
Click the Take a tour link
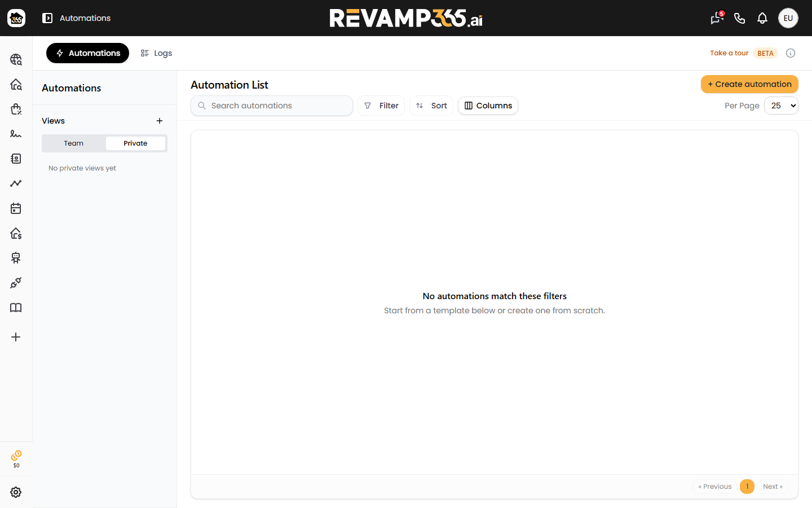(729, 53)
